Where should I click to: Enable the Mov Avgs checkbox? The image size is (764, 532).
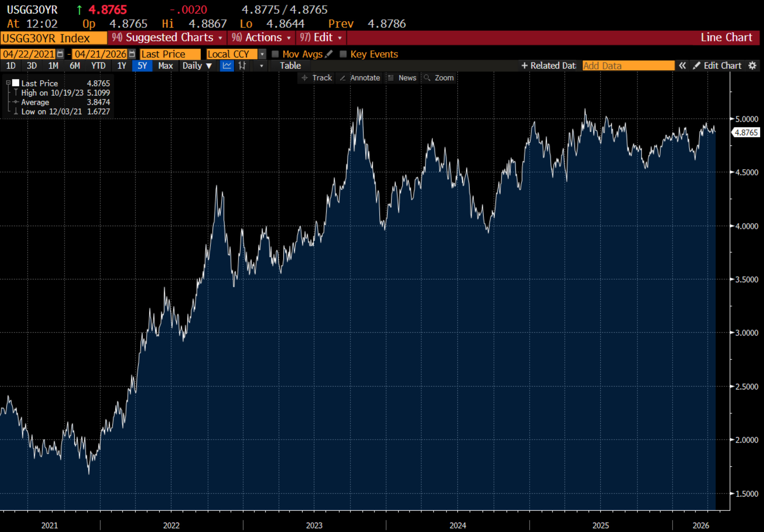coord(275,54)
